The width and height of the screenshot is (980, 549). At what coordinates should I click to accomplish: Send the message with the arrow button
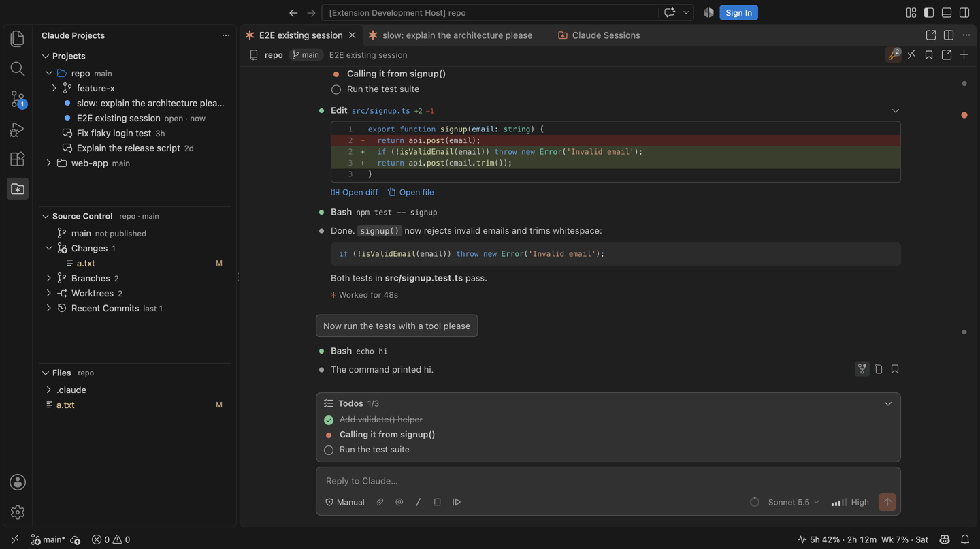887,502
